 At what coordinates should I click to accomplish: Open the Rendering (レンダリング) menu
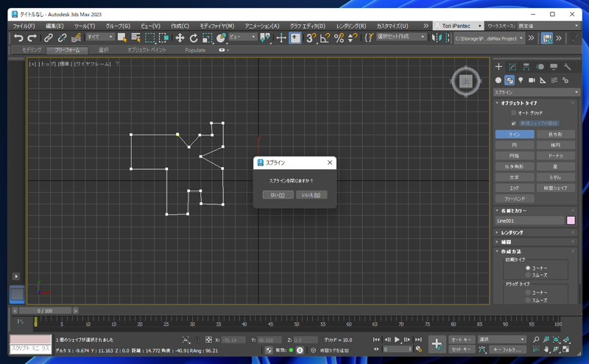(x=351, y=26)
